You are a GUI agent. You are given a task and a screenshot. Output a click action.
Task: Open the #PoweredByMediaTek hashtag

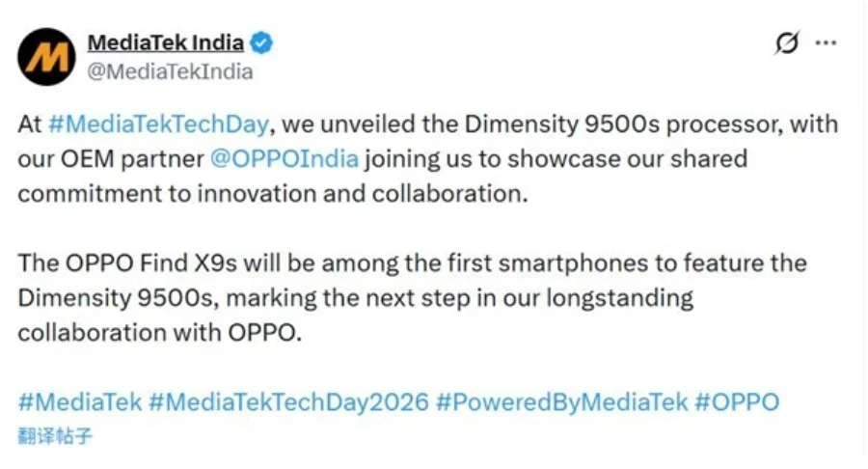tap(561, 401)
